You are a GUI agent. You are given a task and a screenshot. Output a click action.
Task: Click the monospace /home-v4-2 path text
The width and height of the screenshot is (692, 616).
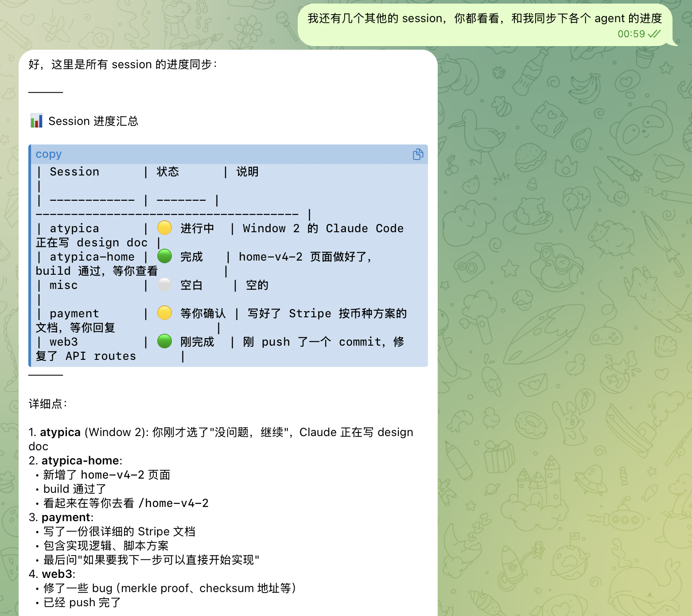click(174, 503)
